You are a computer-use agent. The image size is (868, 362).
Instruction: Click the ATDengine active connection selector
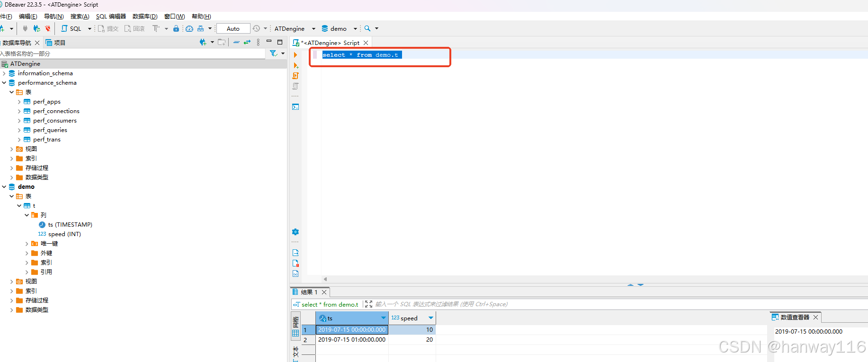click(289, 28)
